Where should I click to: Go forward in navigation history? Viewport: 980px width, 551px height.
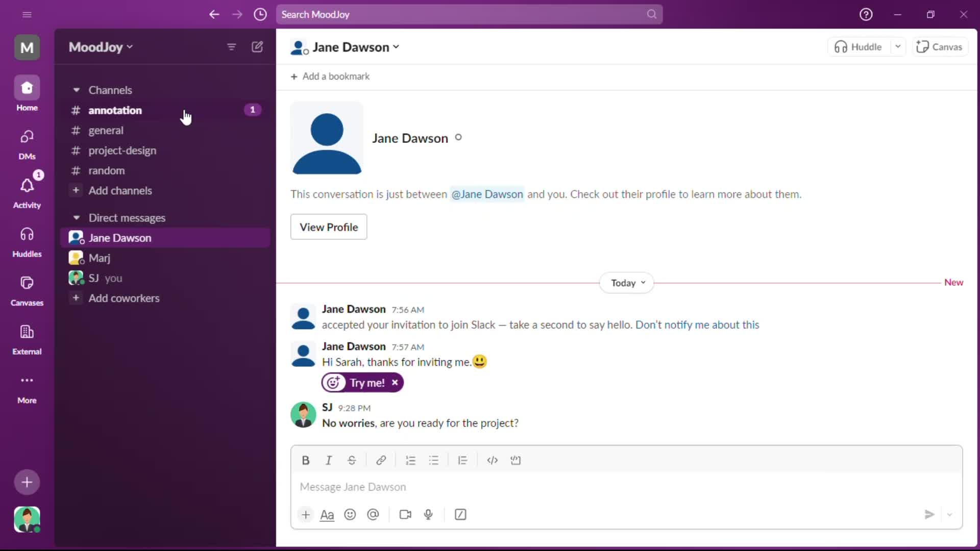pos(237,14)
